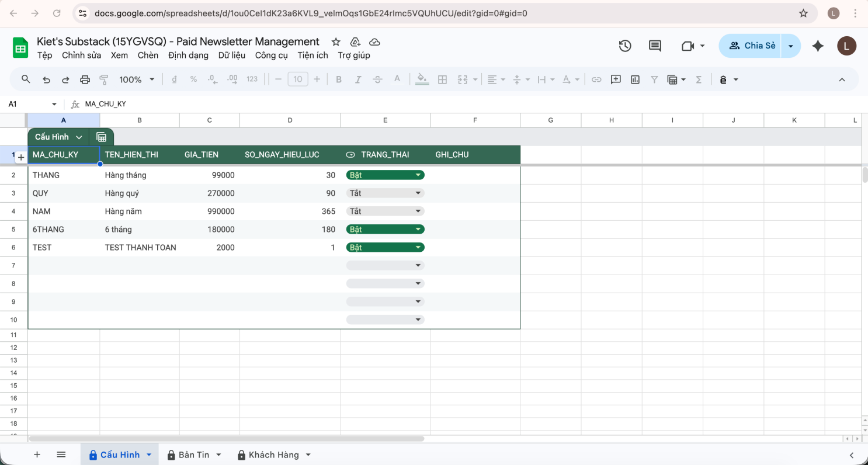The width and height of the screenshot is (868, 465).
Task: Click the create filter funnel icon
Action: point(654,79)
